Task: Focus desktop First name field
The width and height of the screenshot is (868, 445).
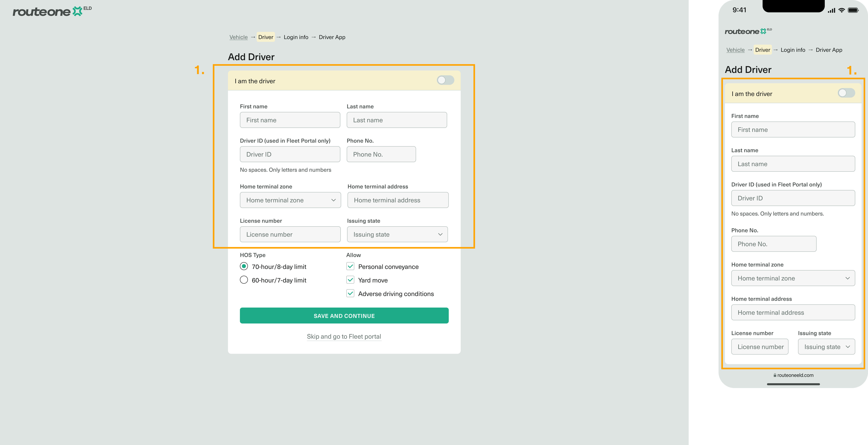Action: (x=290, y=120)
